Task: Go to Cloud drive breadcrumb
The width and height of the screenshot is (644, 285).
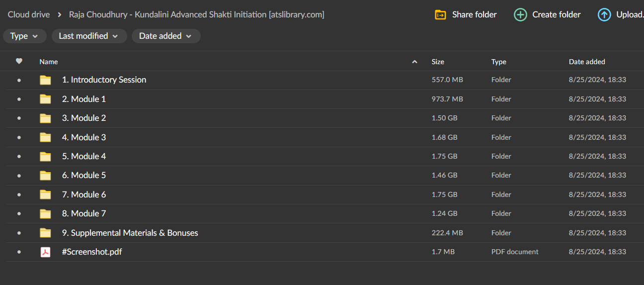Action: pos(29,14)
